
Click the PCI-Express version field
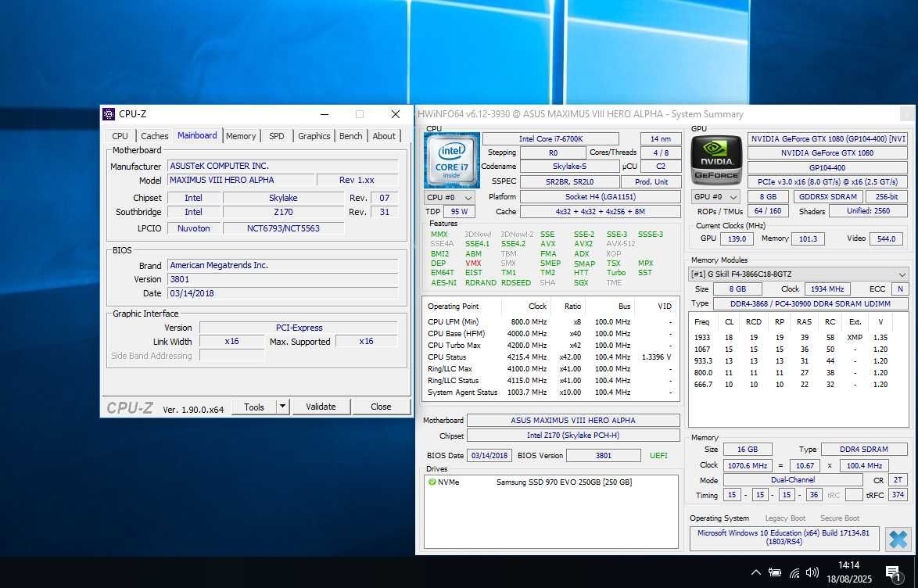coord(299,328)
